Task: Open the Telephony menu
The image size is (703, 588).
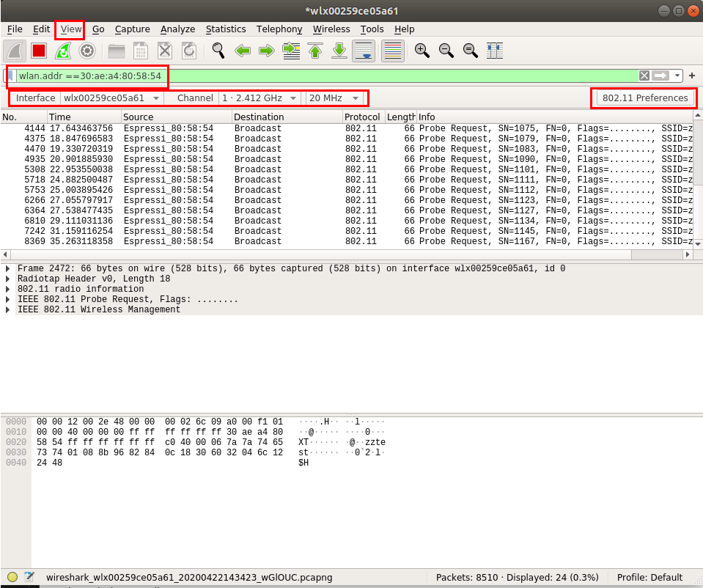Action: [279, 29]
